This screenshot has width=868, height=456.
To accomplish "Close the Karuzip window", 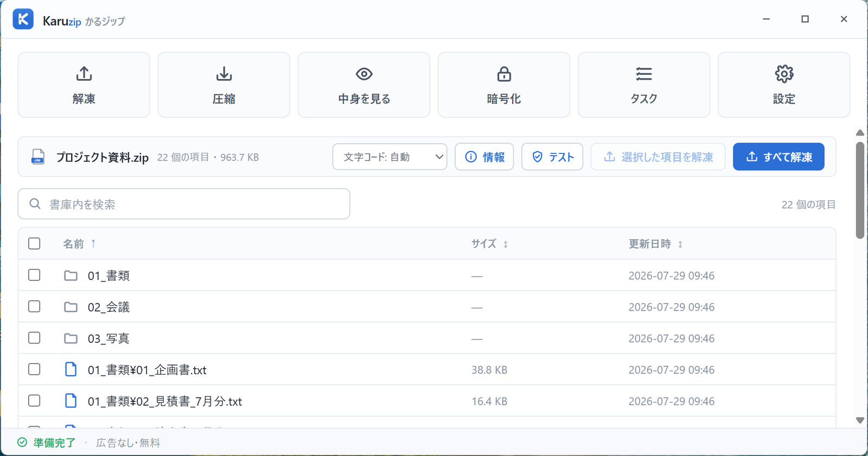I will [844, 19].
